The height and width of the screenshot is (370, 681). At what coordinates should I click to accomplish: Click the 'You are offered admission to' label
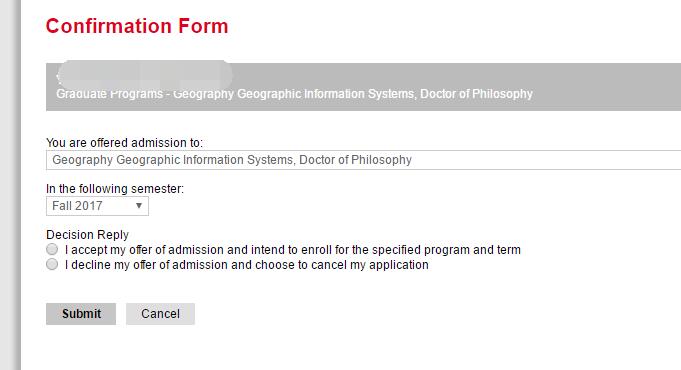(124, 143)
